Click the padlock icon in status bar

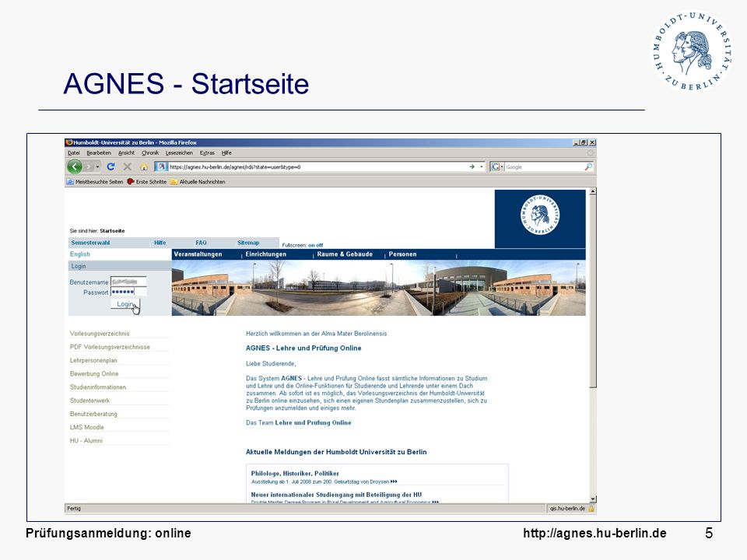point(591,509)
